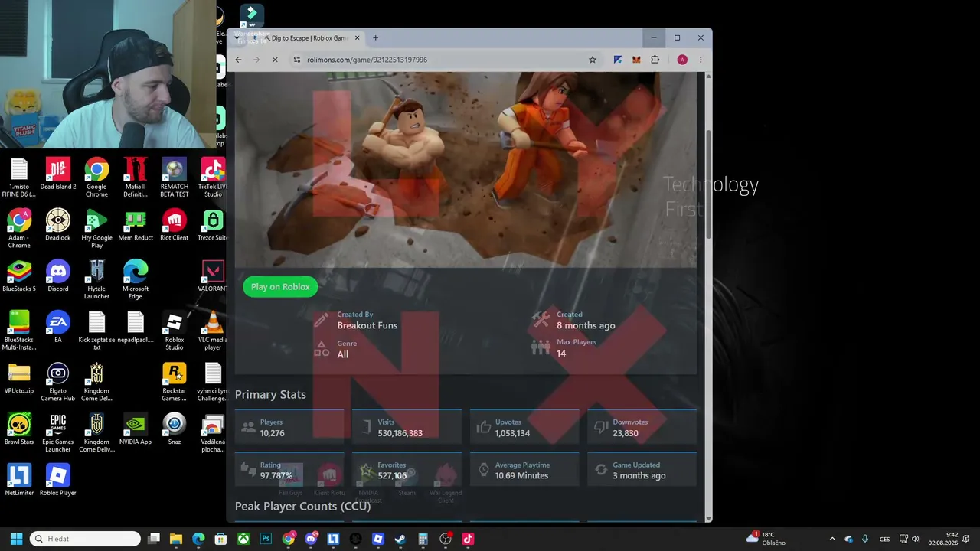Open EA app desktop shortcut
This screenshot has width=980, height=551.
[58, 328]
